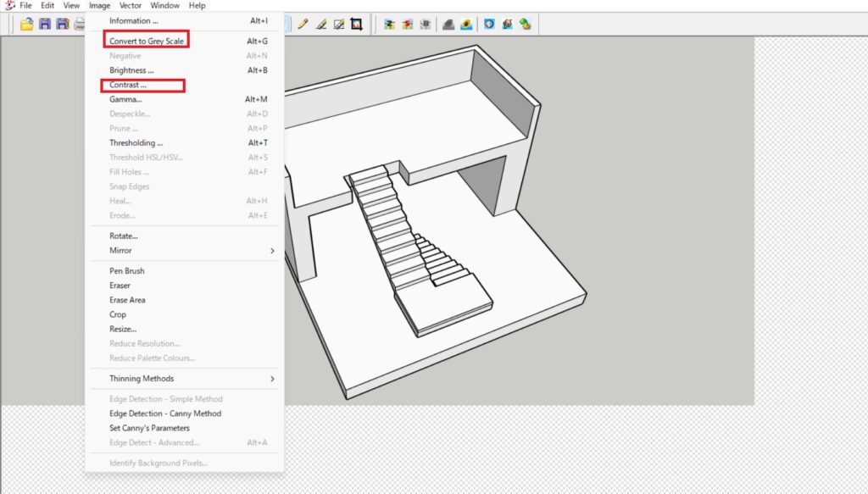Click the toolbar icon with the green letter mark
This screenshot has height=494, width=868.
pos(390,25)
